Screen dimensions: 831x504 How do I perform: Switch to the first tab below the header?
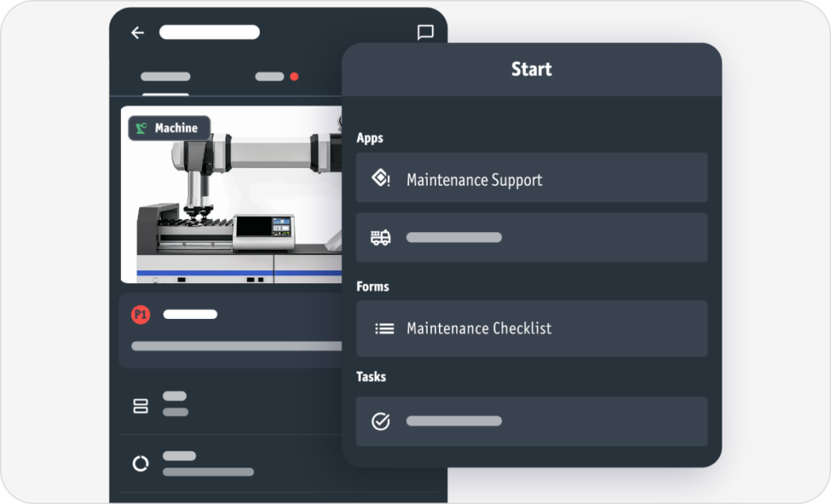click(x=165, y=76)
